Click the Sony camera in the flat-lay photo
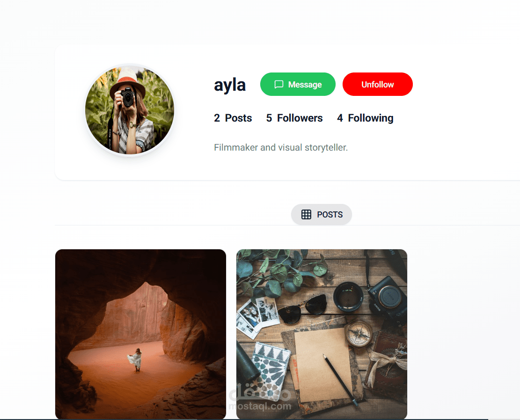The width and height of the screenshot is (520, 420). [x=387, y=297]
